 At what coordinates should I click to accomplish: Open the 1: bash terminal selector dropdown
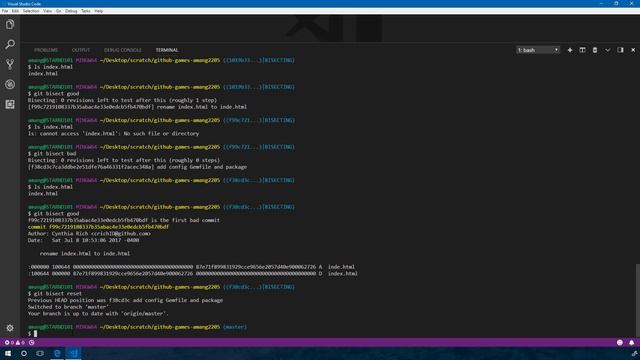(538, 50)
